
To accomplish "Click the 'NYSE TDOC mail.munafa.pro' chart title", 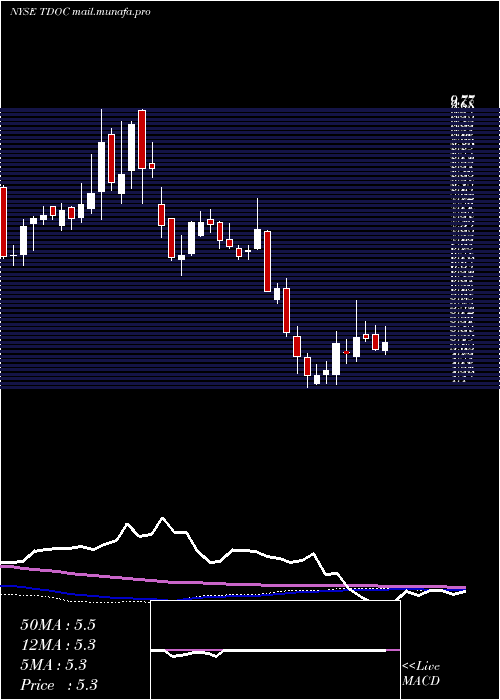I will pos(80,12).
